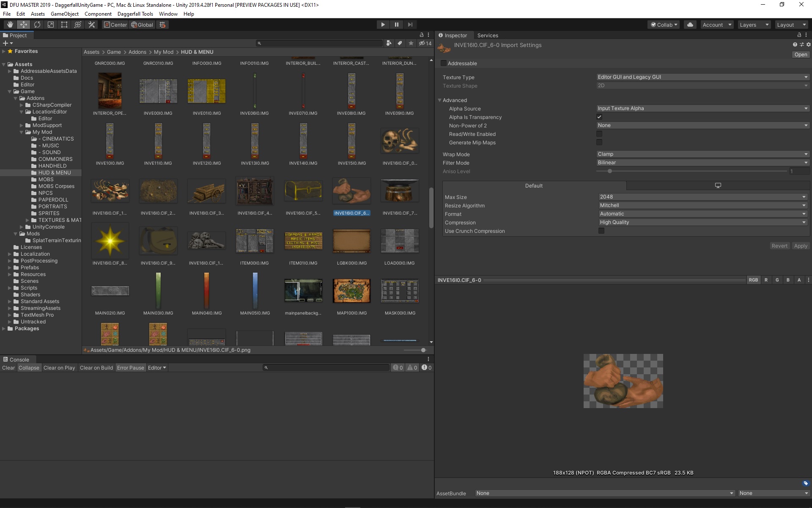Show only Alpha channel in preview
This screenshot has height=508, width=812.
[x=799, y=280]
